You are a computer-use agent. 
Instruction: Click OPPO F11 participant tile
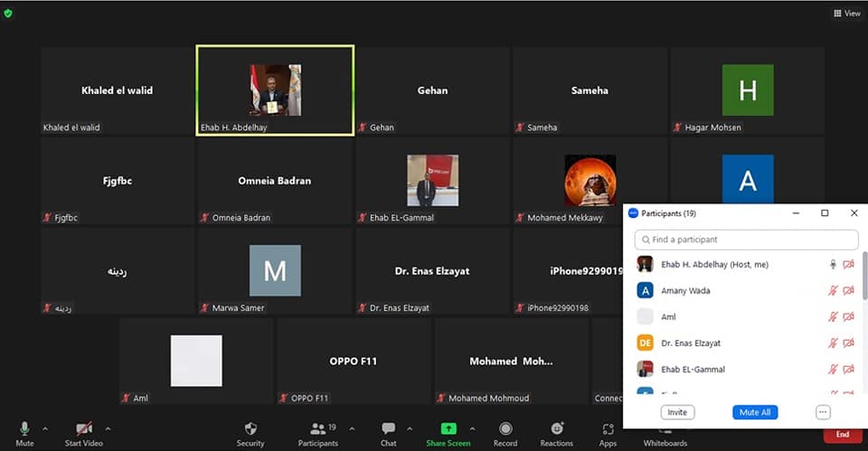tap(354, 361)
